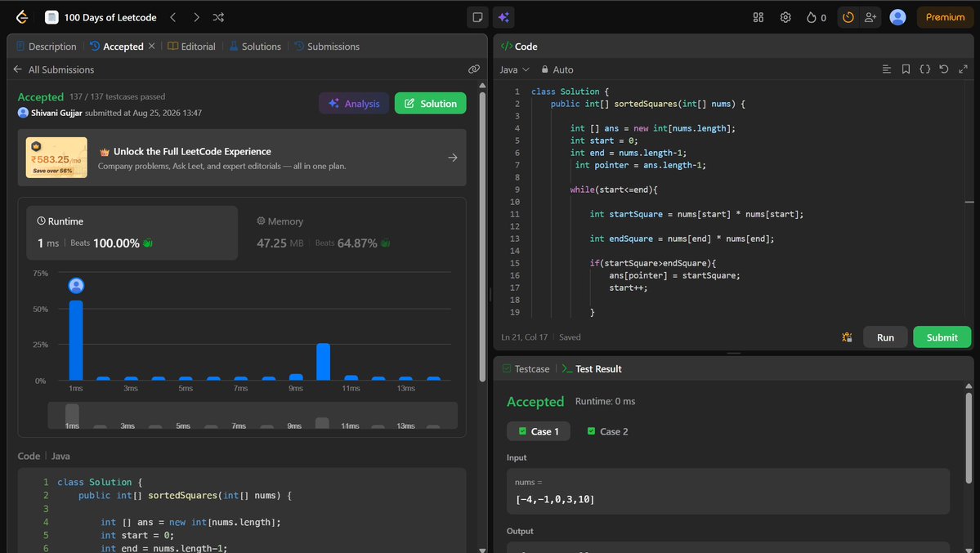Click the bookmark icon in editor

tap(906, 69)
